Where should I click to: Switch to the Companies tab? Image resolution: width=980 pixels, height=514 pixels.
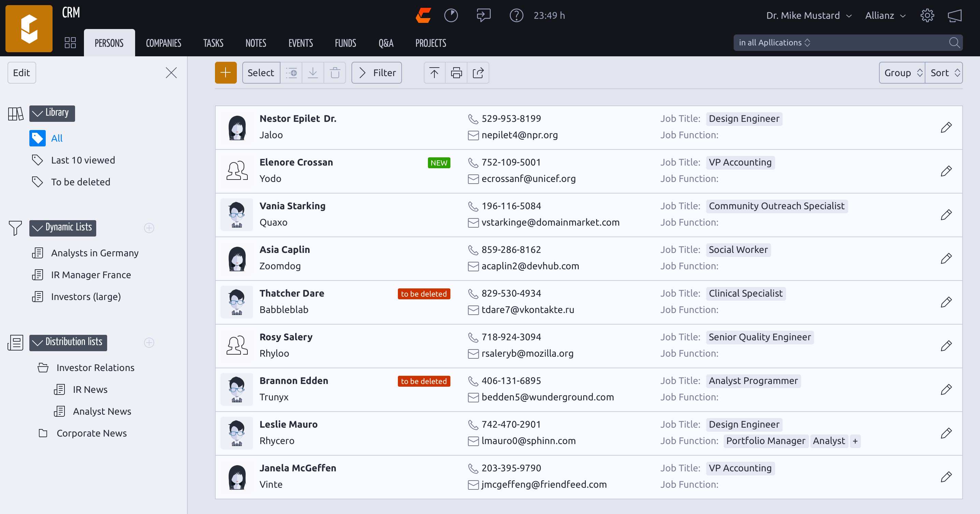click(x=163, y=43)
